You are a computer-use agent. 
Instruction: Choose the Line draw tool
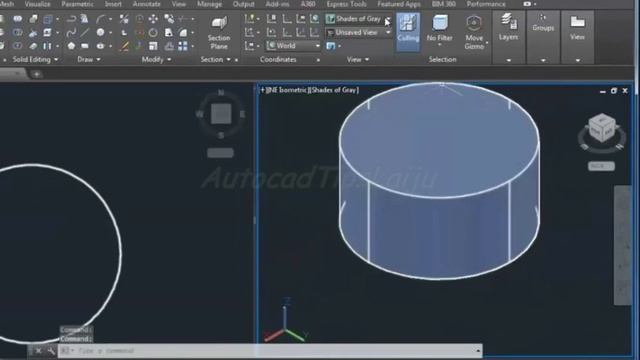[x=84, y=32]
